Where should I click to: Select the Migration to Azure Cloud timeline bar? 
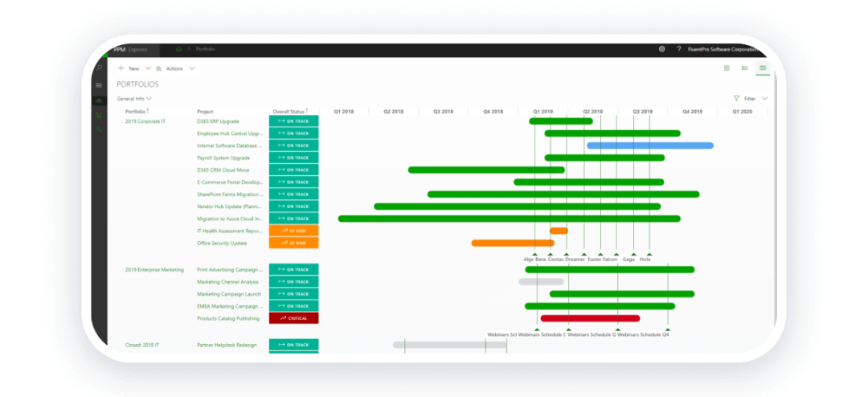click(509, 219)
